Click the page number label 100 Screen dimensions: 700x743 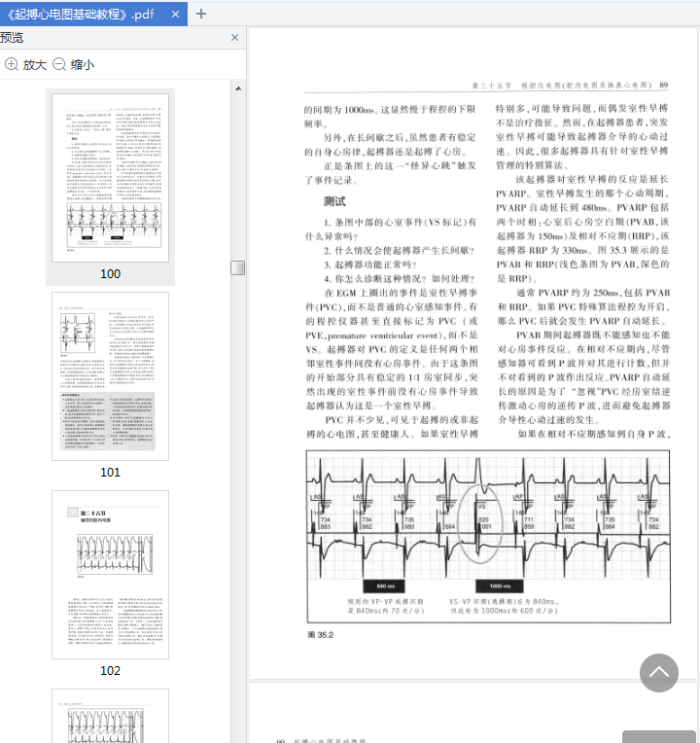pyautogui.click(x=111, y=274)
